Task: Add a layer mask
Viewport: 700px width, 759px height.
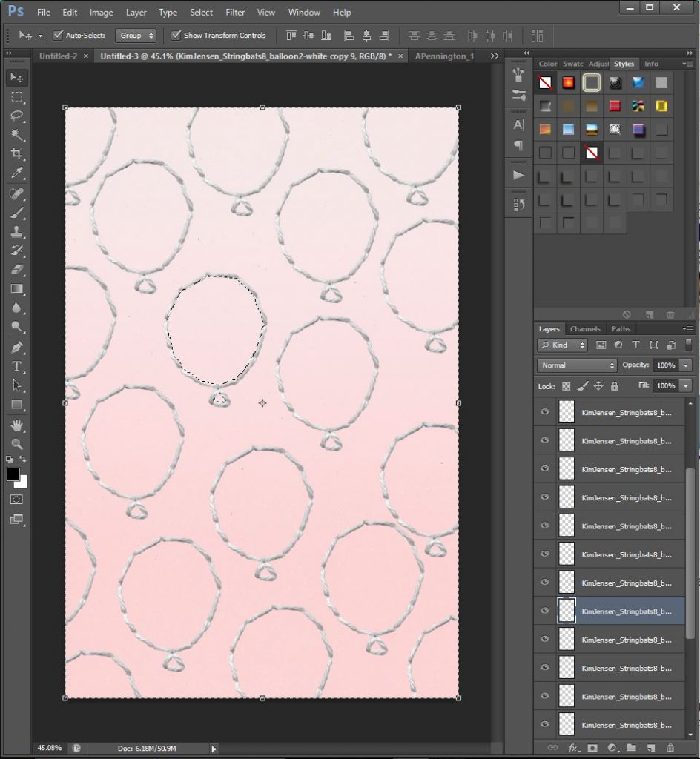Action: pyautogui.click(x=592, y=748)
